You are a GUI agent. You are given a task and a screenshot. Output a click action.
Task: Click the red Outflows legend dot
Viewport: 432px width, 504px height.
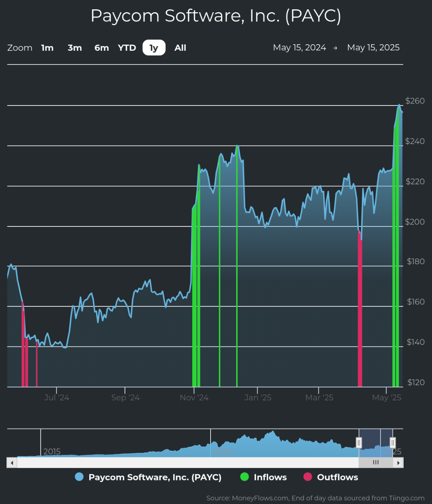308,477
